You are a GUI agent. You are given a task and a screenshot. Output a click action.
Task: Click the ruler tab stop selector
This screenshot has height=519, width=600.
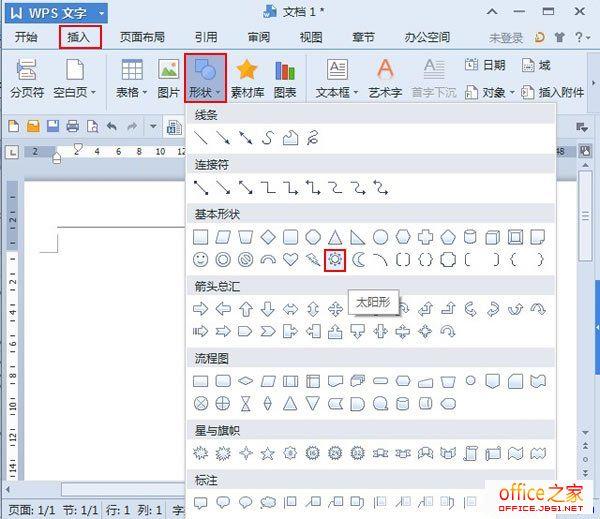click(x=12, y=152)
